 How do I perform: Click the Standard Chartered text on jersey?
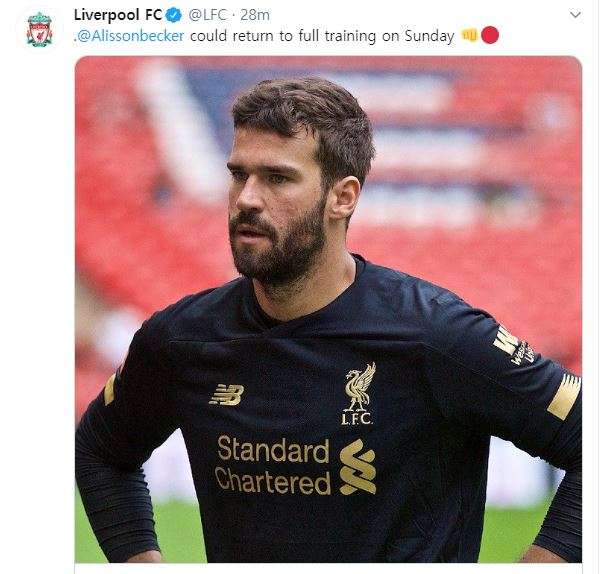pos(273,465)
